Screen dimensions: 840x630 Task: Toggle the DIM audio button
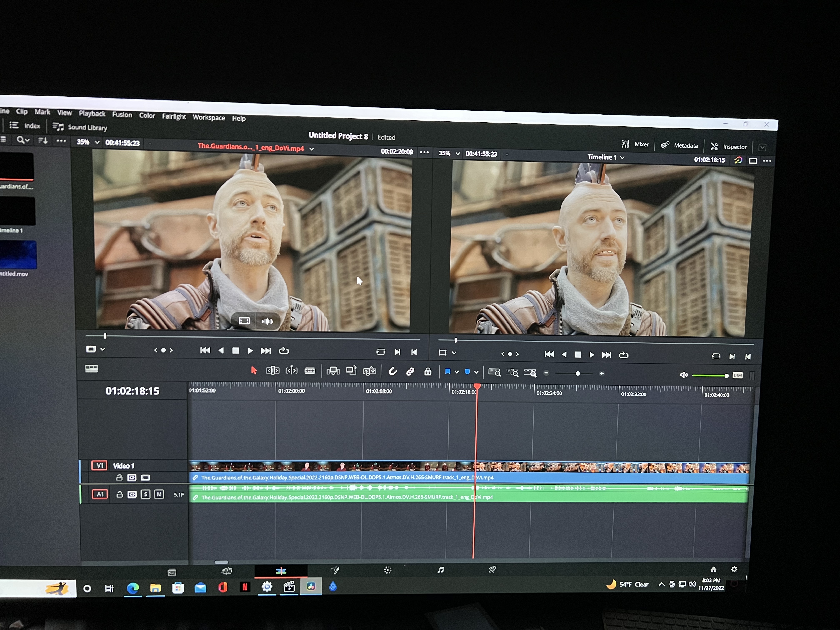[737, 376]
